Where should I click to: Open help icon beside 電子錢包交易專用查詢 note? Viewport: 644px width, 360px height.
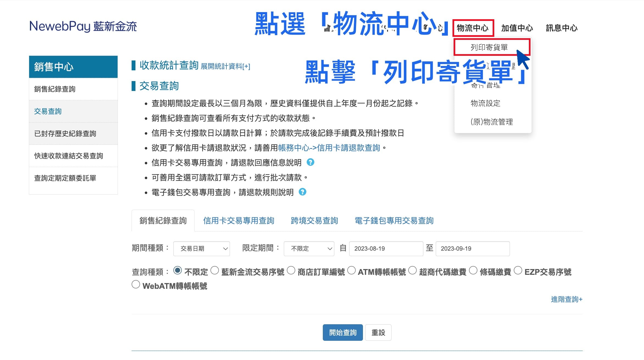click(302, 192)
